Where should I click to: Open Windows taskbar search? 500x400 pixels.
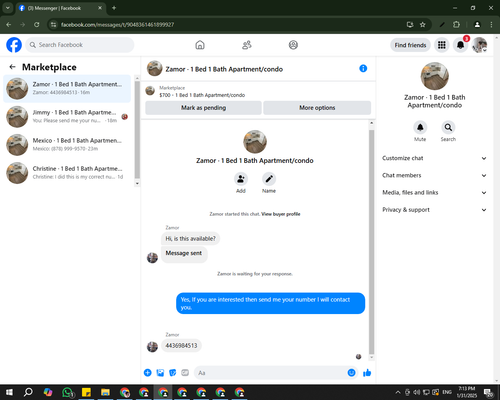28,392
